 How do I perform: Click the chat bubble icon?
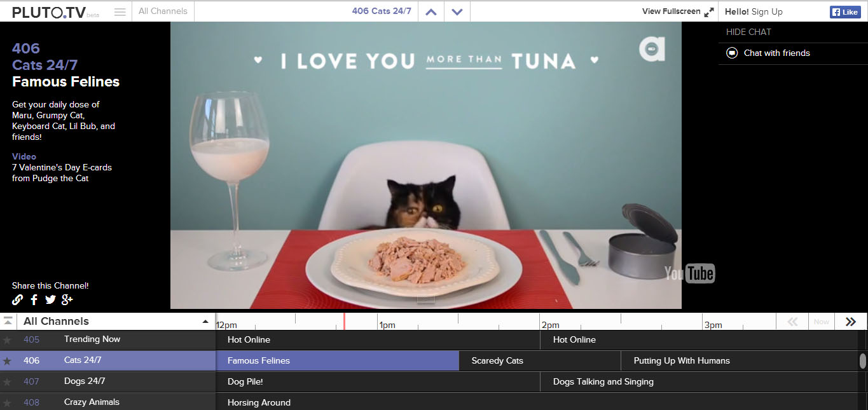pyautogui.click(x=732, y=53)
